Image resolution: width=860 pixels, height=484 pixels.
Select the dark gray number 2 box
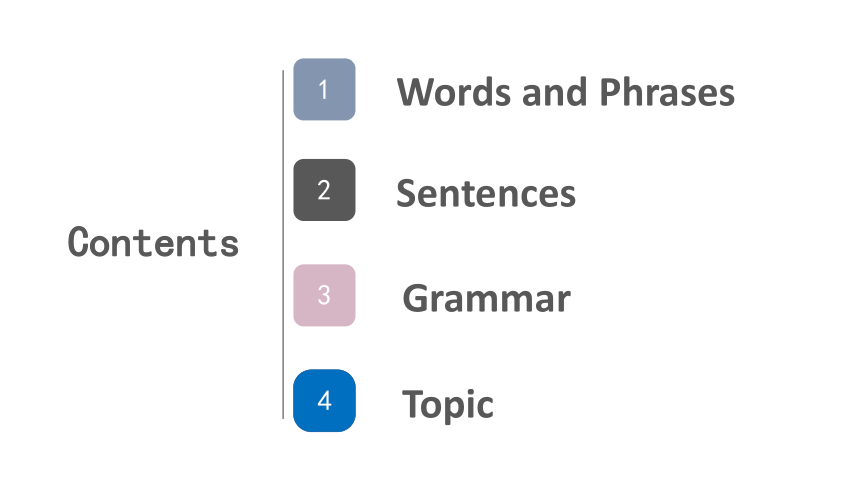click(324, 190)
